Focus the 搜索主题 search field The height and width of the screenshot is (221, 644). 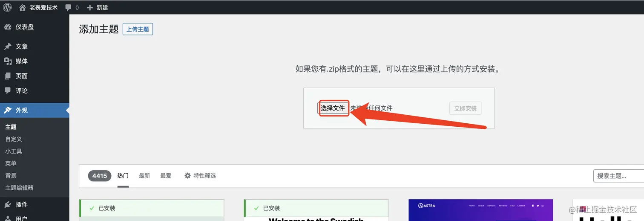coord(619,176)
